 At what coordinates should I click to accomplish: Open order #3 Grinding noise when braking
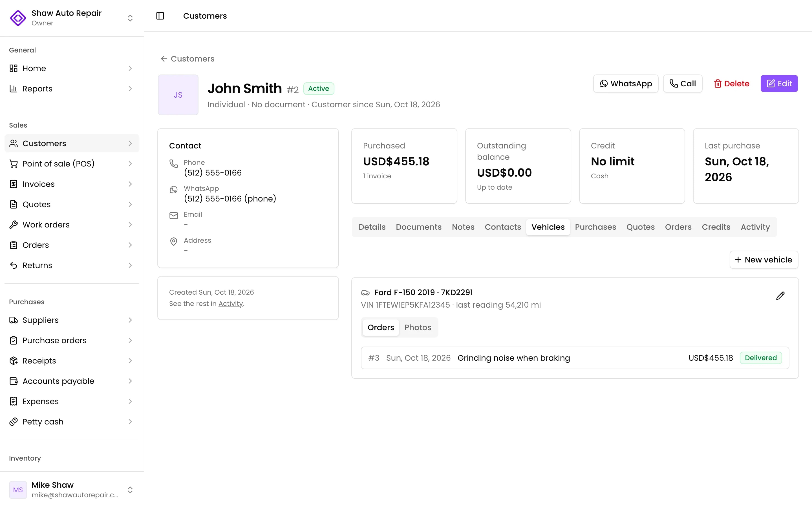(x=575, y=358)
